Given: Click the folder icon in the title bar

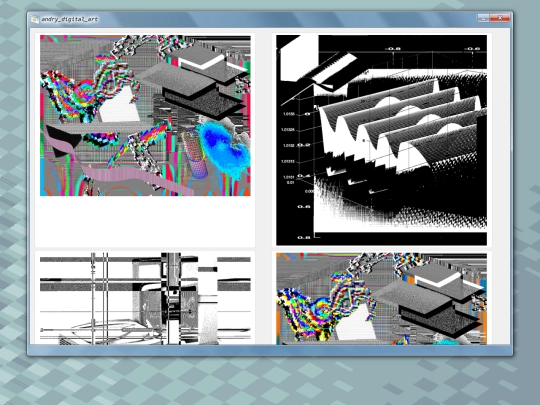Looking at the screenshot, I should 34,19.
